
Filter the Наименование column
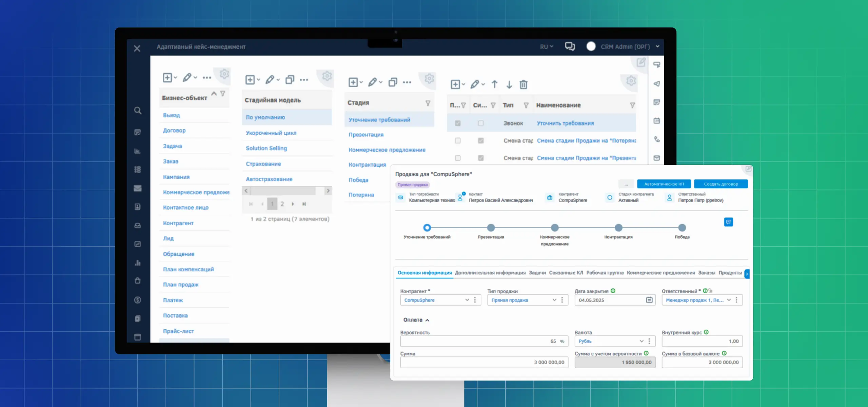[x=632, y=105]
